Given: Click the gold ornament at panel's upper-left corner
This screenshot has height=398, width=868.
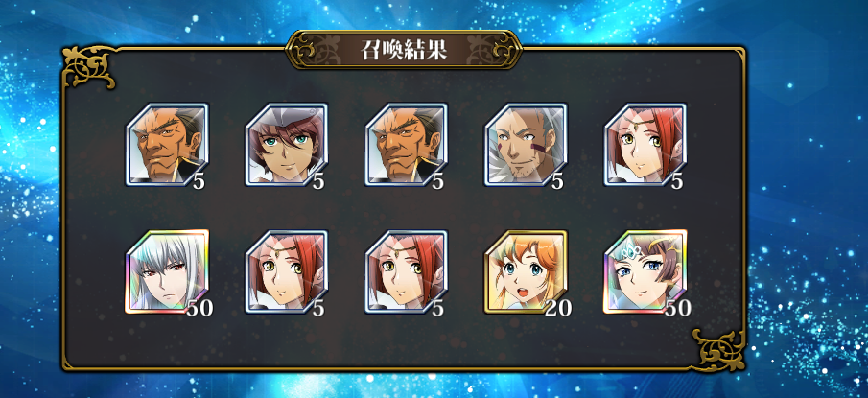Looking at the screenshot, I should coord(88,67).
